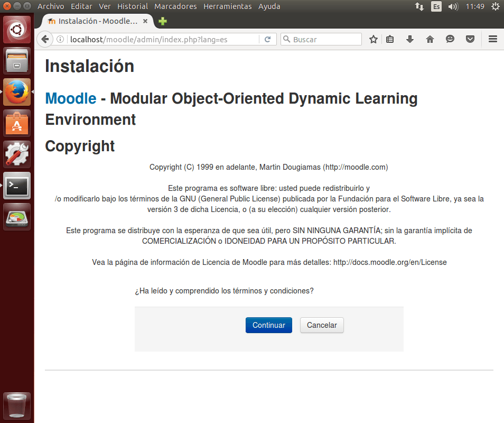Click the Firefox icon in the dock
This screenshot has width=504, height=423.
pyautogui.click(x=17, y=92)
